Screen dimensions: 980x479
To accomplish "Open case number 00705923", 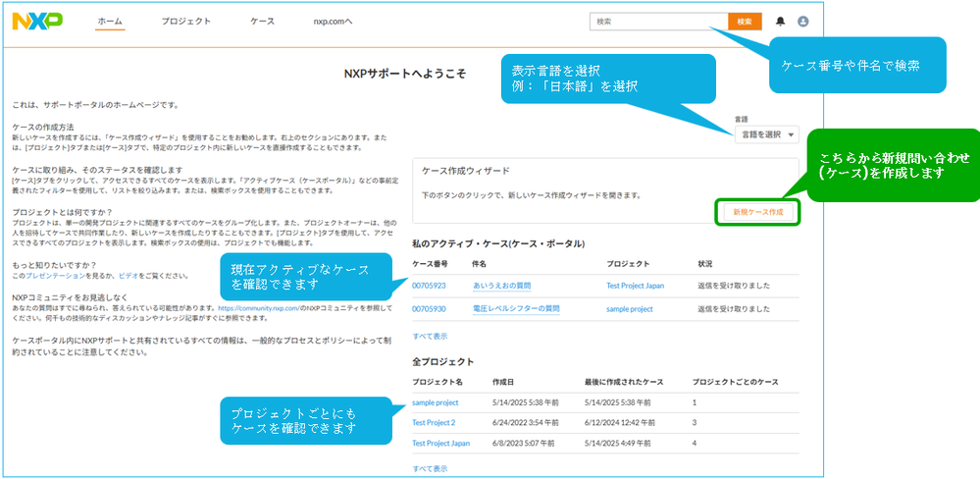I will (429, 286).
